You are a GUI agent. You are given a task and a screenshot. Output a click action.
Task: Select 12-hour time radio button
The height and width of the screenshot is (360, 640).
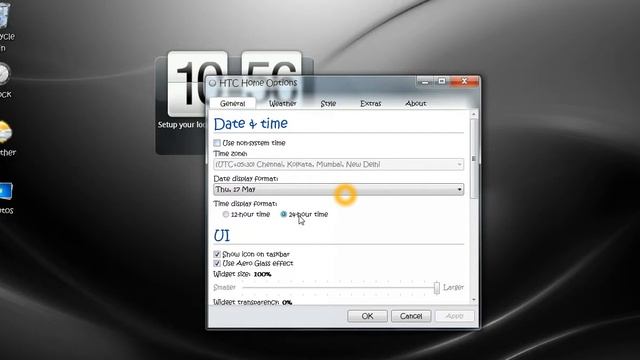pyautogui.click(x=226, y=214)
